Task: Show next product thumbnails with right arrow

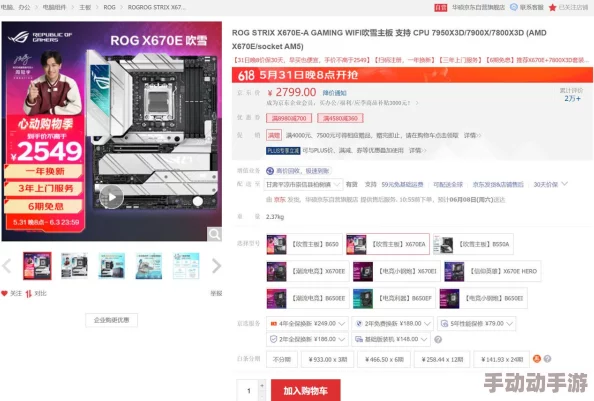Action: pos(216,266)
